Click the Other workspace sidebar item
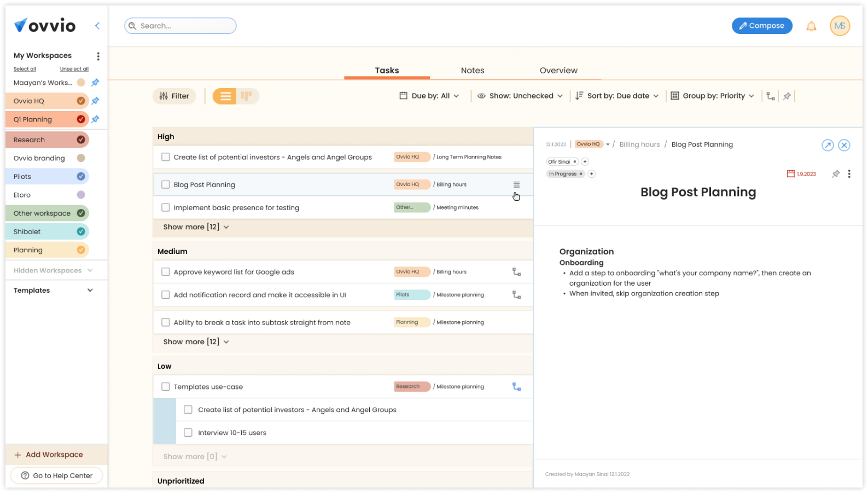 (x=47, y=213)
